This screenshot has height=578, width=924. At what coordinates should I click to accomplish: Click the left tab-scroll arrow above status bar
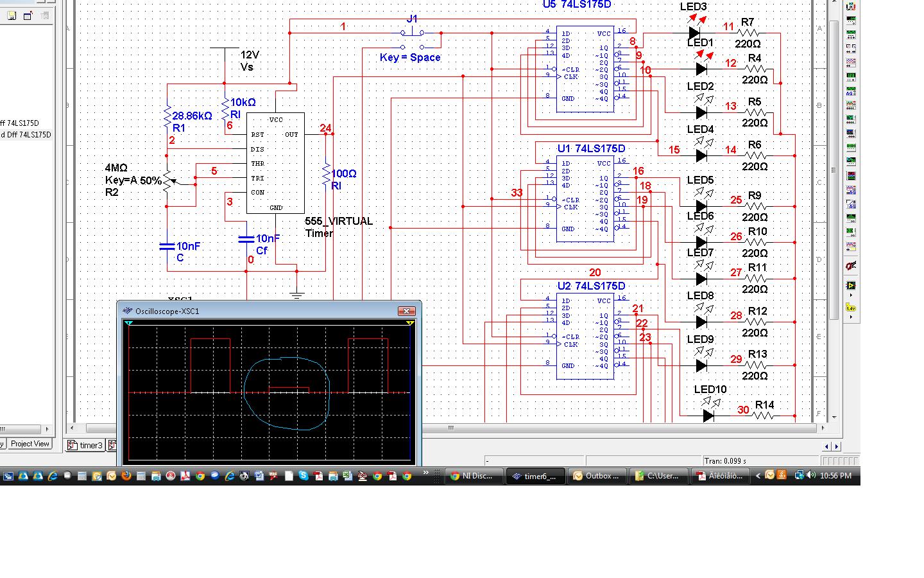[x=826, y=446]
